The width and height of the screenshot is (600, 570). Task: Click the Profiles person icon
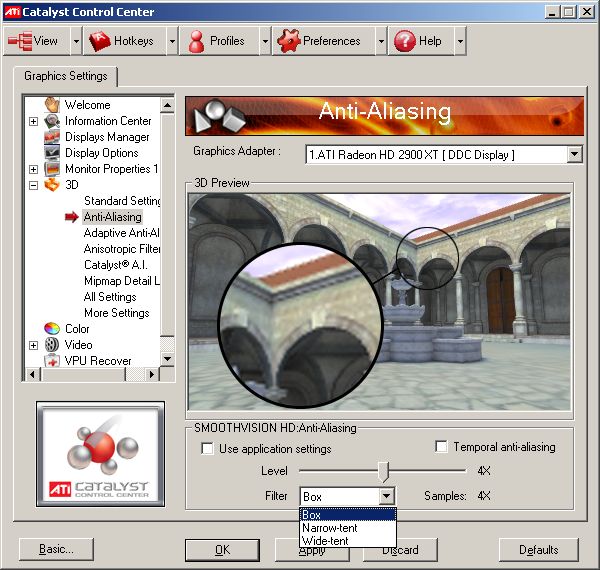(x=196, y=41)
